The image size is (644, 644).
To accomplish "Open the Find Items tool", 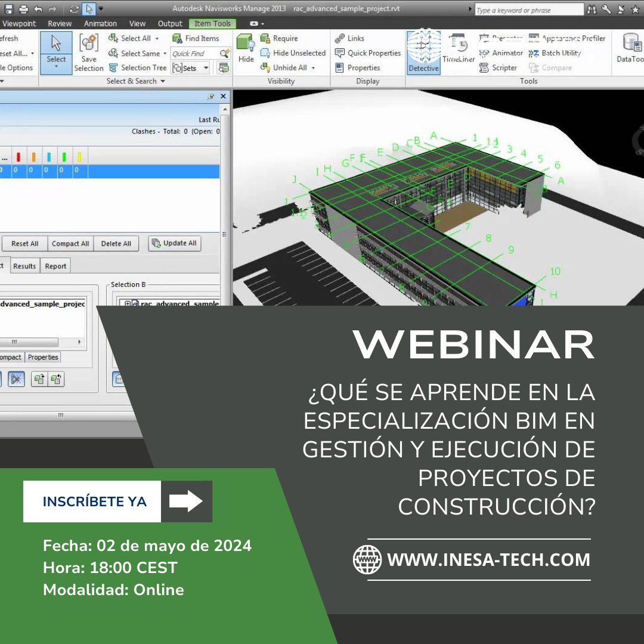I will (196, 38).
